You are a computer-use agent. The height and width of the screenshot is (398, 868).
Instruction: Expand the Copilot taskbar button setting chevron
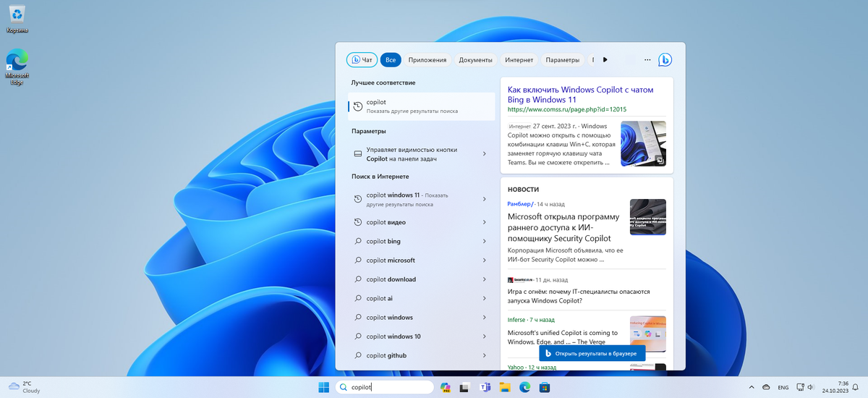484,153
